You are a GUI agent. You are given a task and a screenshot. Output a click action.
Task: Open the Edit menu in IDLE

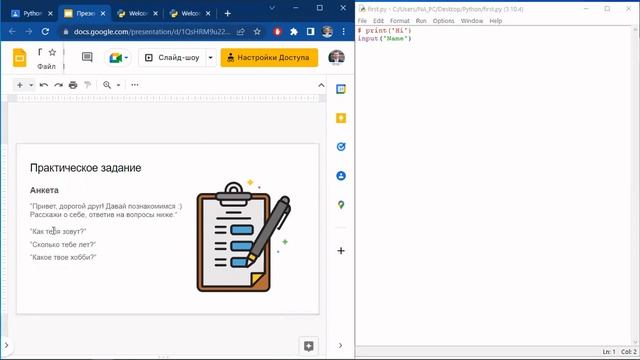coord(378,21)
